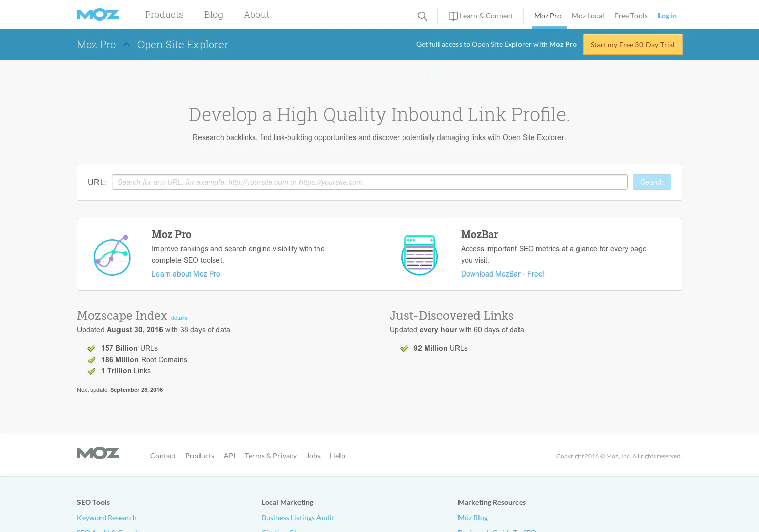Open Terms & Privacy footer link

click(271, 456)
